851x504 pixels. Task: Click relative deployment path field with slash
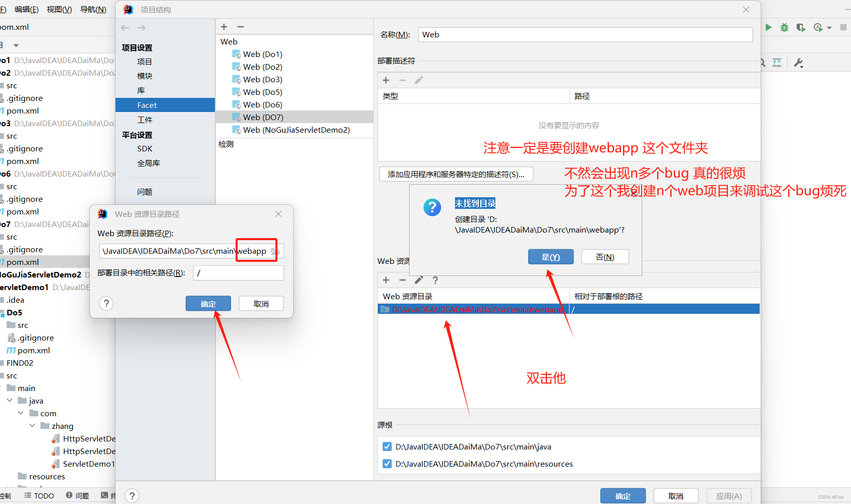pyautogui.click(x=239, y=273)
